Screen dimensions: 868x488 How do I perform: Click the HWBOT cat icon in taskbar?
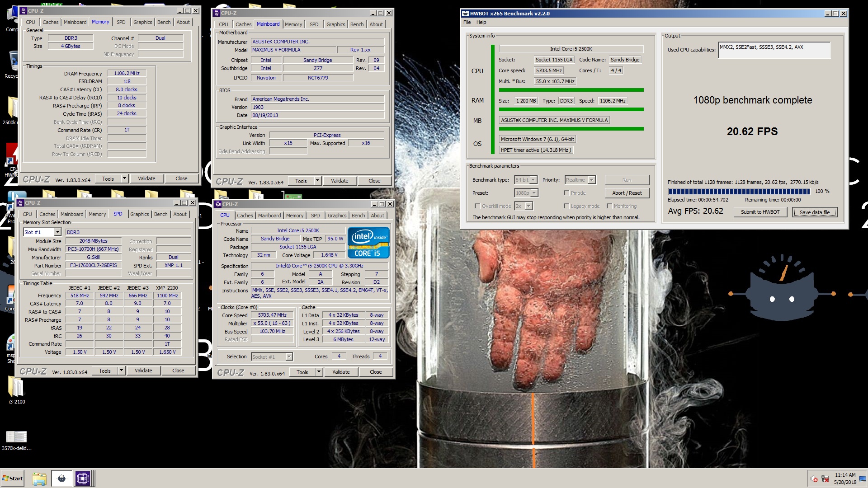(62, 479)
